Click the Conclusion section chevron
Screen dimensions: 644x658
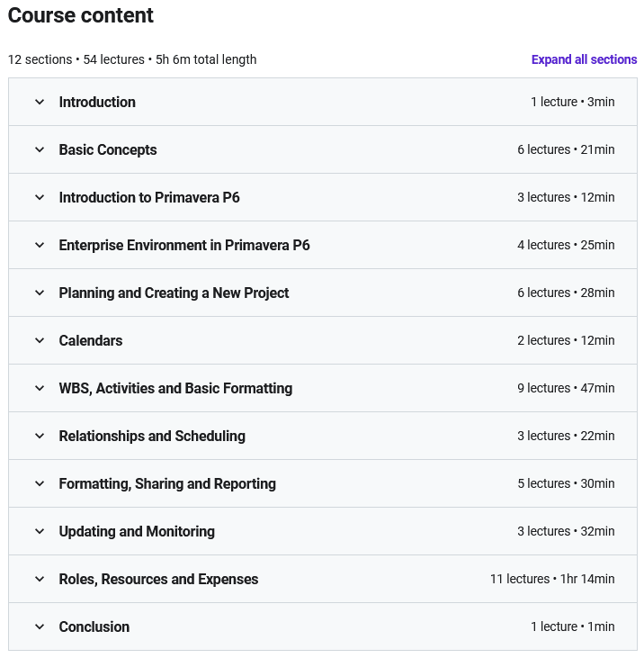tap(40, 627)
